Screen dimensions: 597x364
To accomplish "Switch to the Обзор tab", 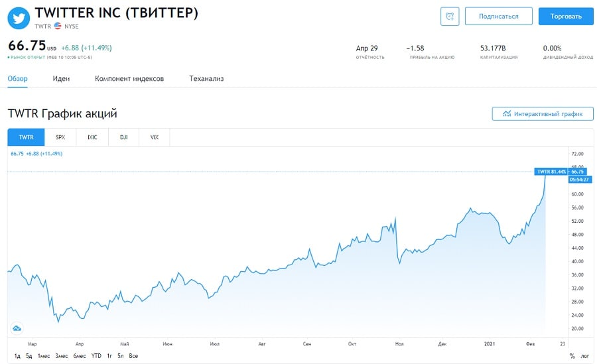I will pos(17,78).
